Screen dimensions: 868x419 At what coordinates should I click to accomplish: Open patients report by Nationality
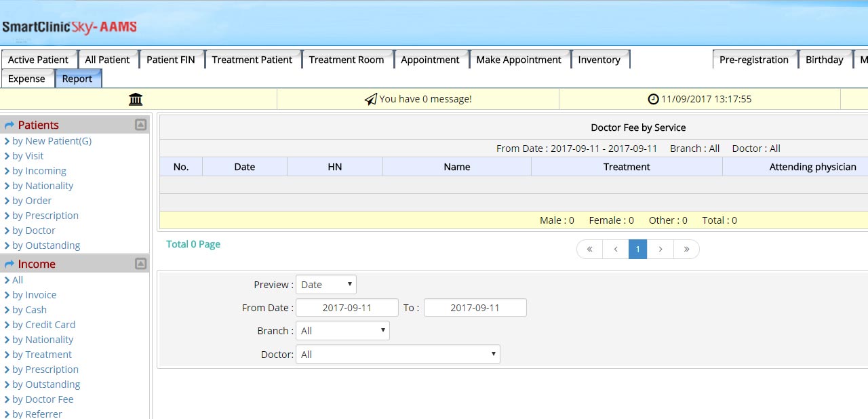[x=42, y=186]
